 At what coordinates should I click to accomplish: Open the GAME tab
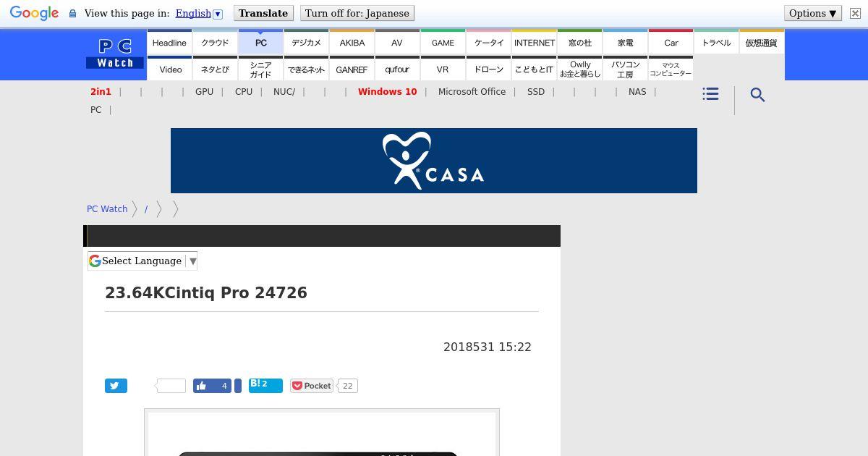[443, 42]
